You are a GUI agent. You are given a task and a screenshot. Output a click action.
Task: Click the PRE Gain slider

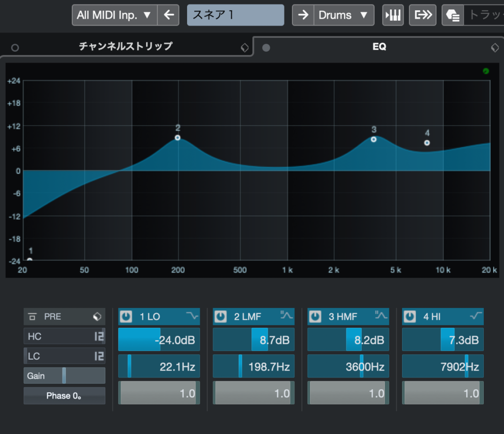64,376
